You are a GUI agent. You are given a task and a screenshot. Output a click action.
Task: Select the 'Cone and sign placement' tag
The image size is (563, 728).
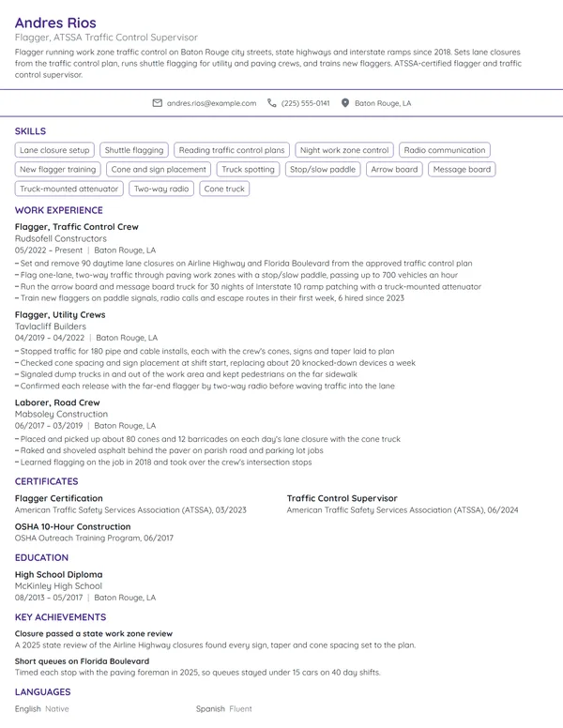tap(159, 170)
